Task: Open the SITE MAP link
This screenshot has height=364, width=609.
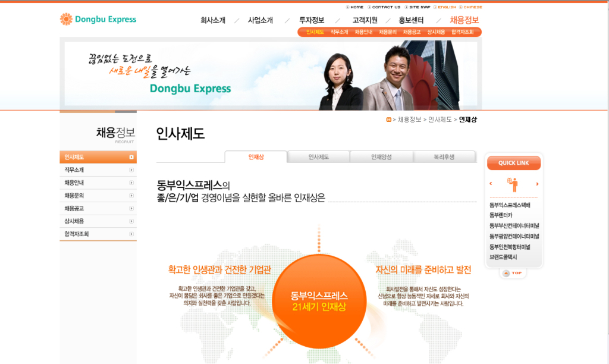Action: click(x=417, y=7)
